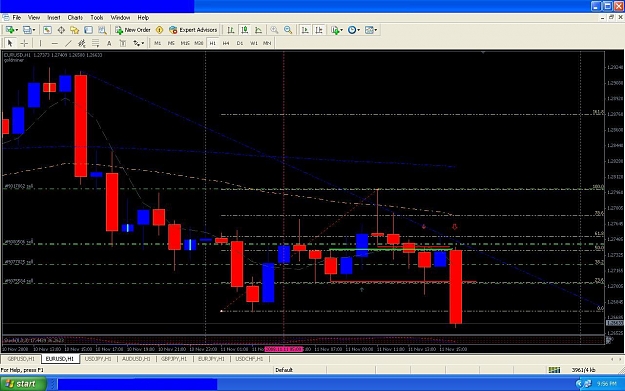Click the application icon in the menu bar
Image resolution: width=625 pixels, height=391 pixels.
coord(6,18)
